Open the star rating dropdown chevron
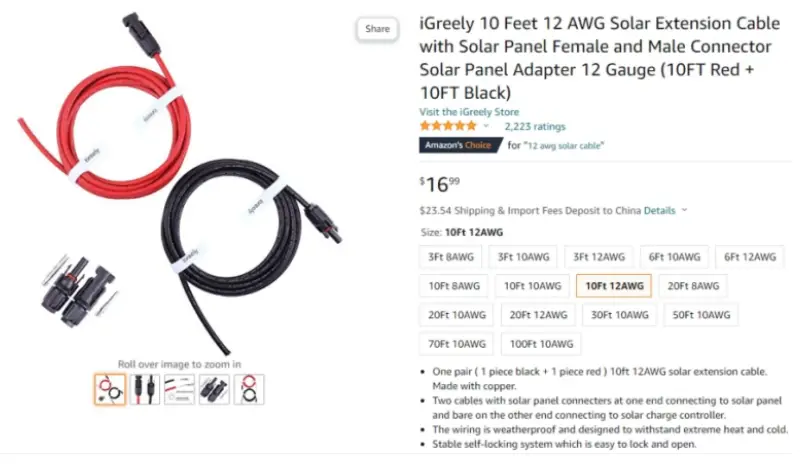 [x=486, y=126]
